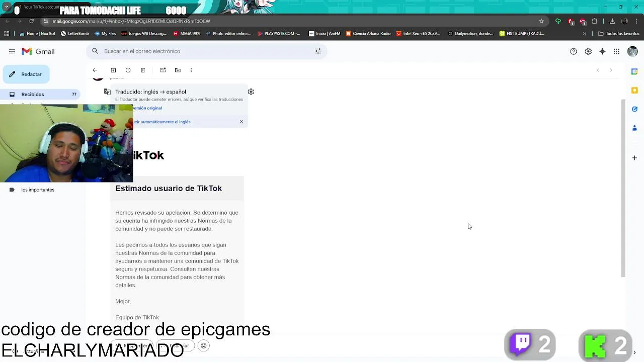Open search filter options
644x362 pixels.
(318, 51)
